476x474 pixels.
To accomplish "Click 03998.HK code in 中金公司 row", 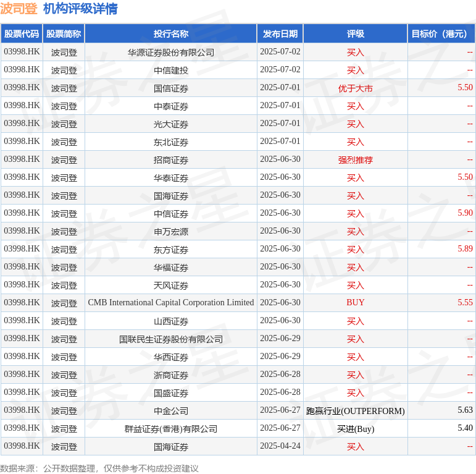I will pos(22,410).
